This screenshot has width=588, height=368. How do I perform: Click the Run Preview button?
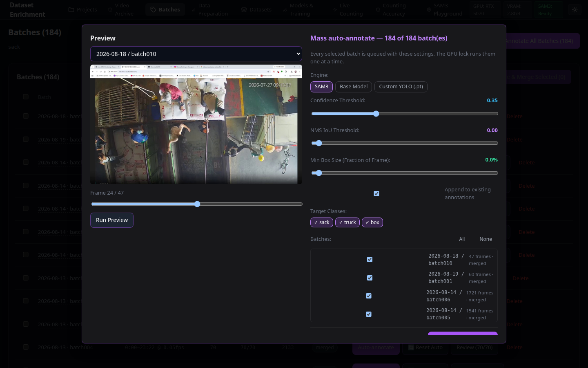(x=112, y=220)
